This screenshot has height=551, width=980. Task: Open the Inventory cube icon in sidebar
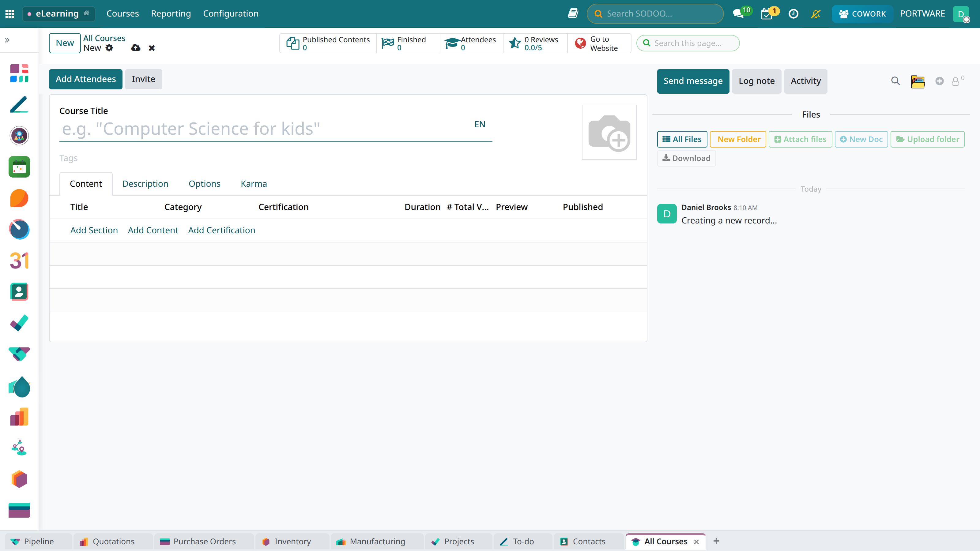click(19, 479)
